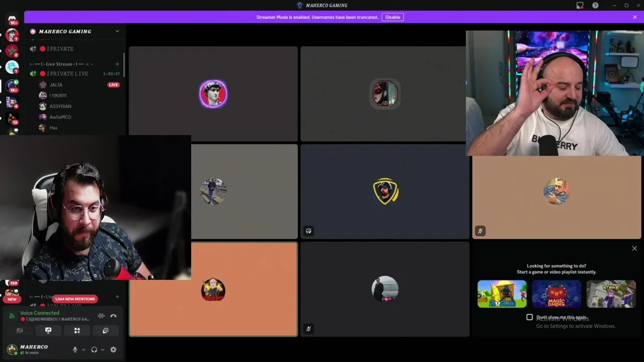644x362 pixels.
Task: Turn on camera in voice panel
Action: tap(20, 330)
